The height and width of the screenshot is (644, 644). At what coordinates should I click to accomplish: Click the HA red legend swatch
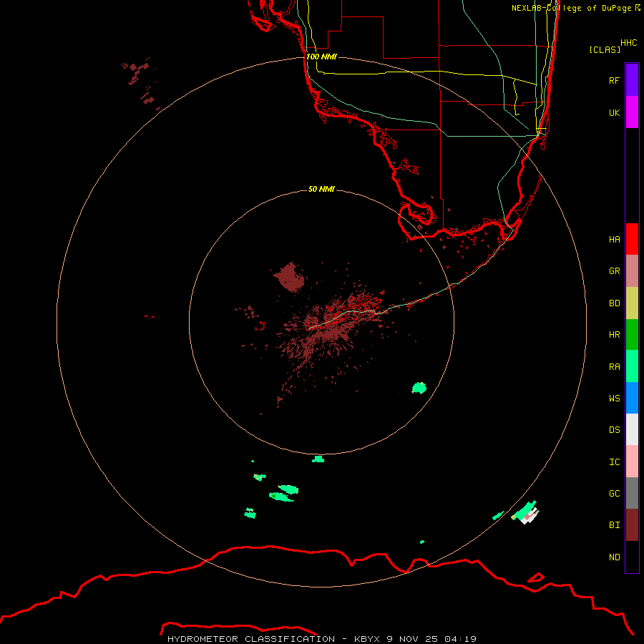632,239
